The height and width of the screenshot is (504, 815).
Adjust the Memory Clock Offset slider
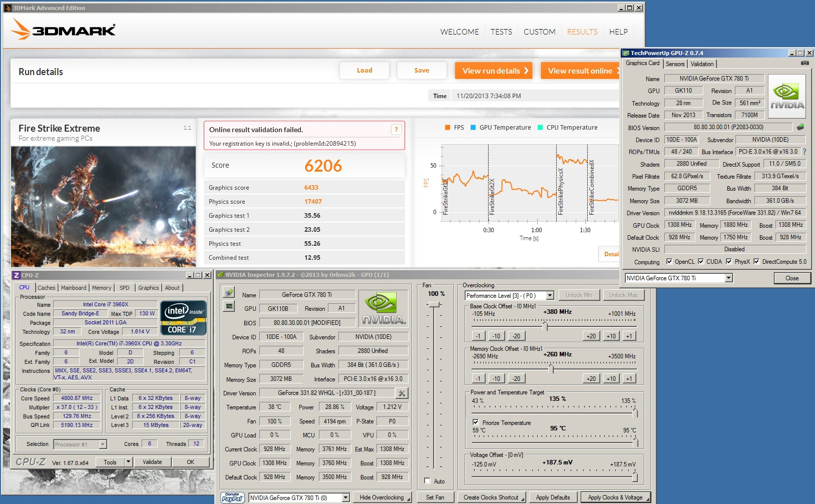[x=551, y=369]
